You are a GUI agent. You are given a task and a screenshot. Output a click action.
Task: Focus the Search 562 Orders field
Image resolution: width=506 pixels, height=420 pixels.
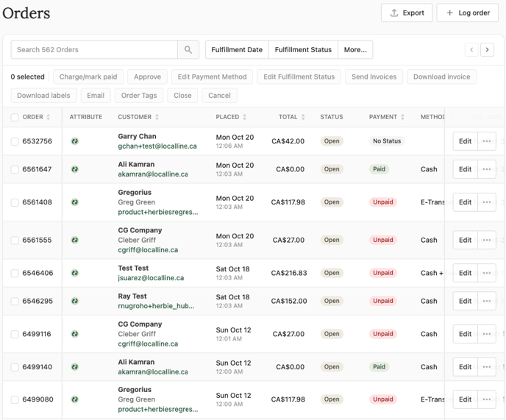[94, 50]
